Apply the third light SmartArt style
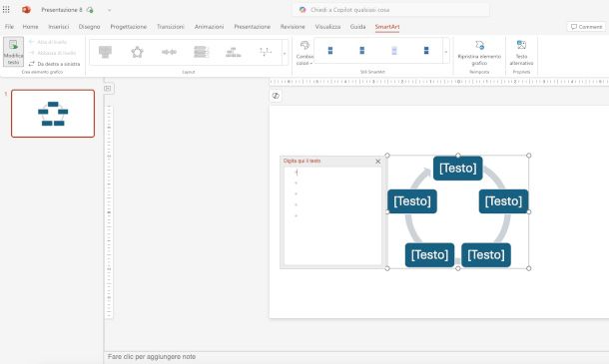 [x=394, y=51]
